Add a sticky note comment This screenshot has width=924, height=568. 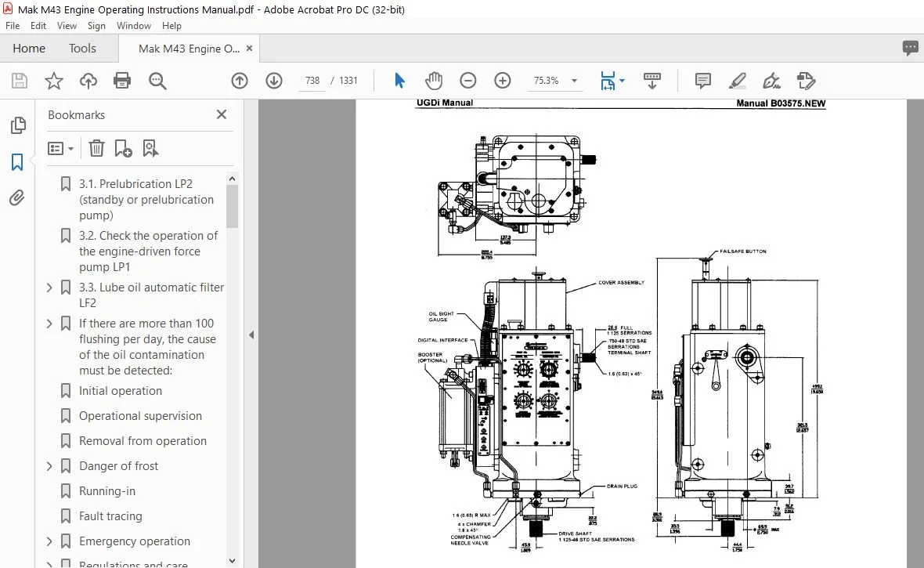coord(702,81)
